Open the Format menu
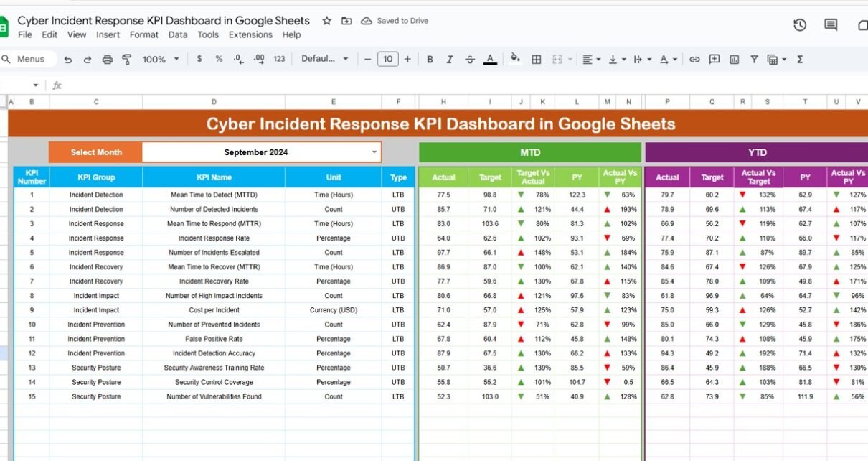Viewport: 868px width, 461px height. (144, 34)
